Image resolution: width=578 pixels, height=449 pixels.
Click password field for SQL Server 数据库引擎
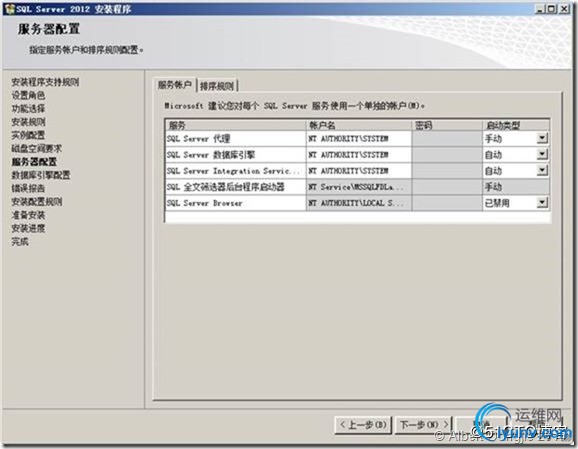(x=447, y=154)
